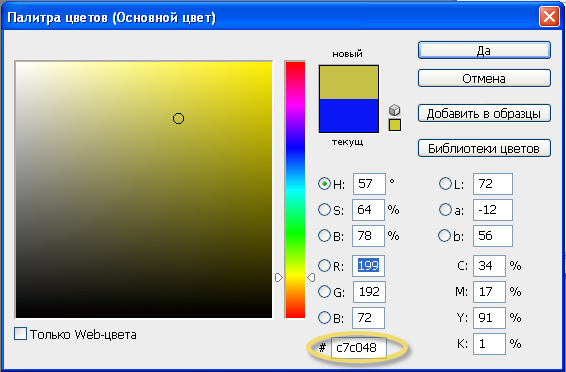Open Библиотеки цветов

pyautogui.click(x=484, y=148)
